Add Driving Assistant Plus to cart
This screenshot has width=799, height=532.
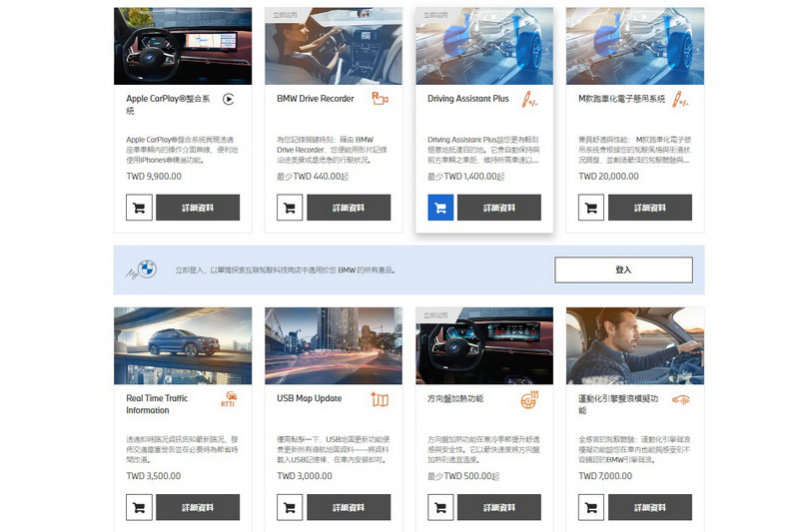click(440, 208)
